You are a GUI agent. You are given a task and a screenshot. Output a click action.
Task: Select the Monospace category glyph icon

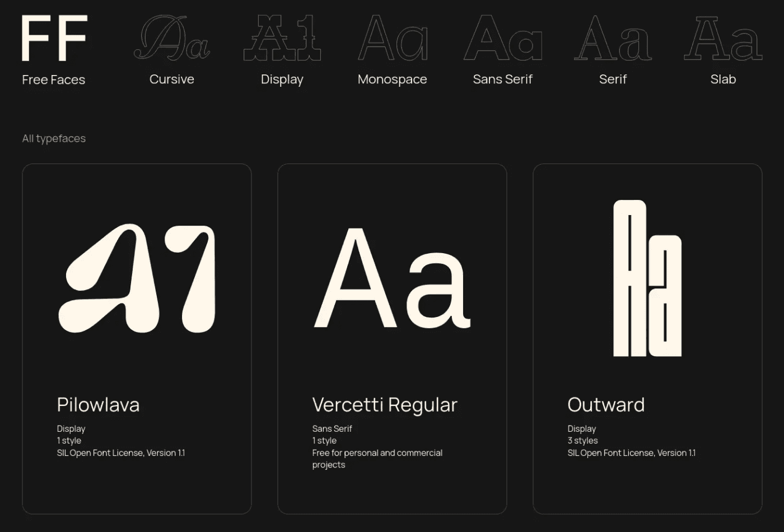(393, 38)
